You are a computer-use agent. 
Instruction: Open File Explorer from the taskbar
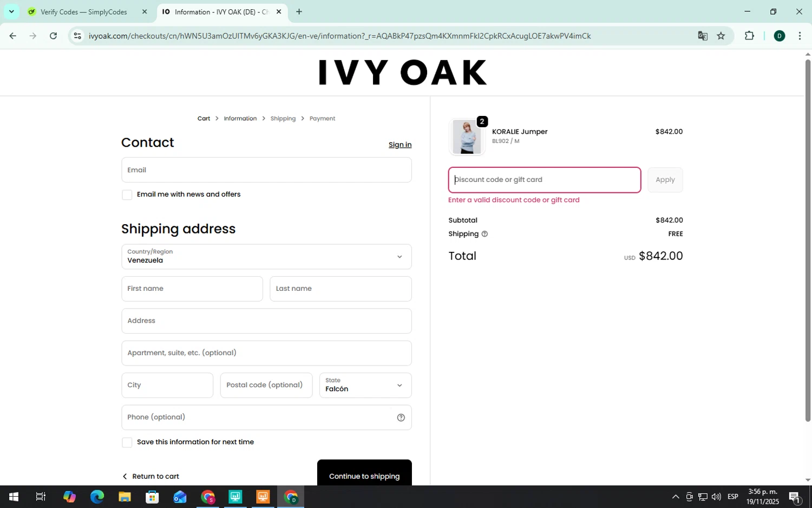tap(125, 497)
